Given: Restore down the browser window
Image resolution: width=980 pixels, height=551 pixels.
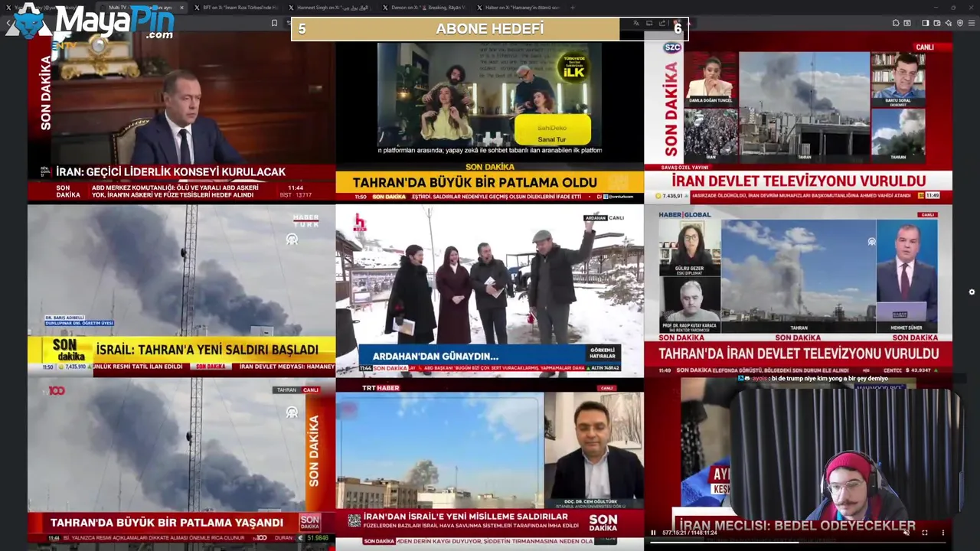Looking at the screenshot, I should [x=953, y=8].
